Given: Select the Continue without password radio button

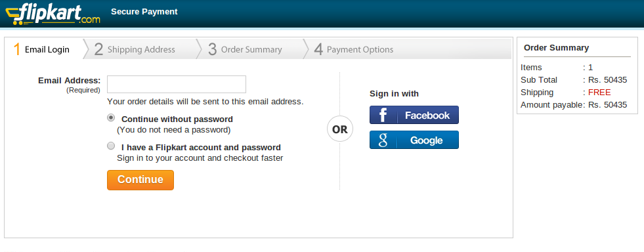Looking at the screenshot, I should tap(111, 117).
